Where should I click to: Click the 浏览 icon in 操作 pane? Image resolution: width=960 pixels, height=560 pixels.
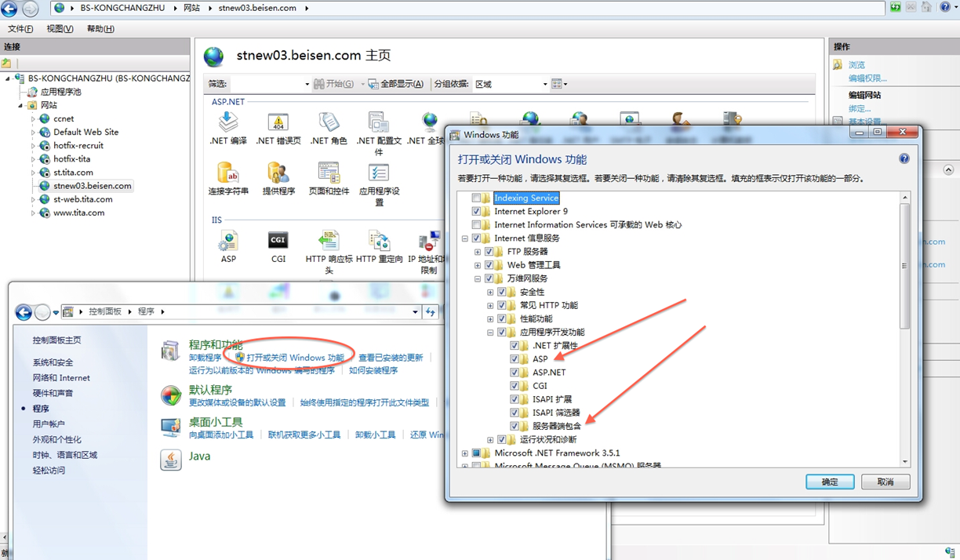[838, 65]
